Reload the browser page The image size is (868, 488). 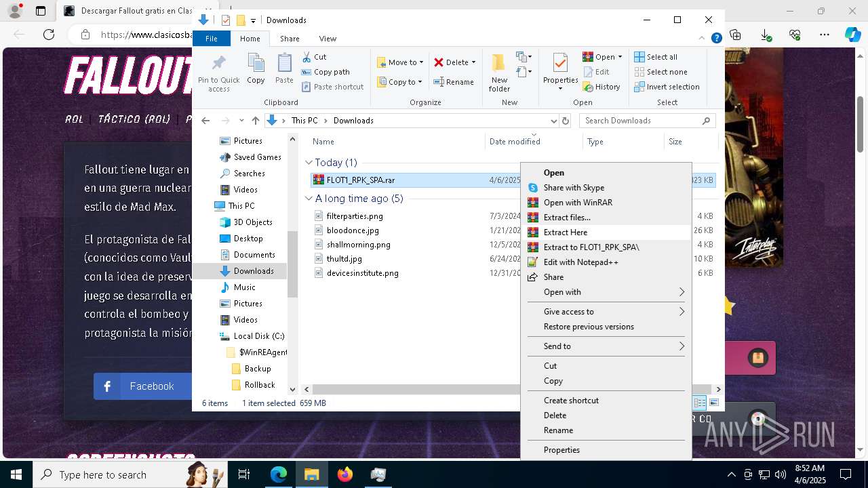pos(48,35)
